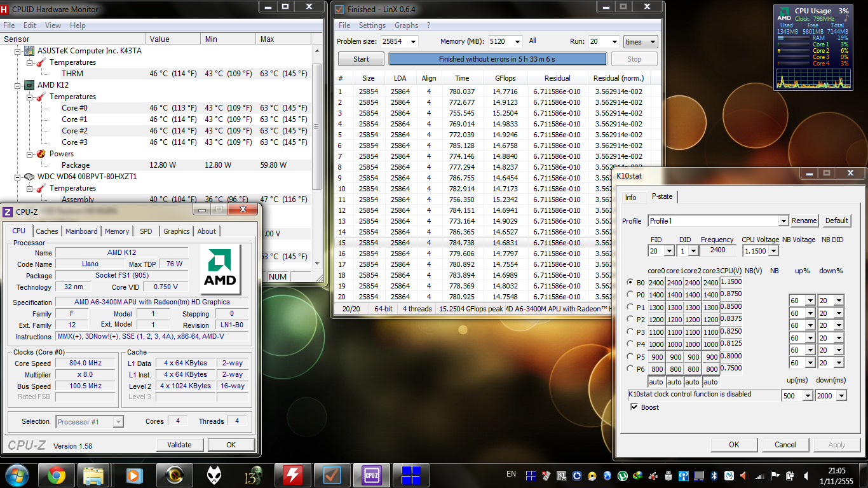Click the red lightning-bolt taskbar icon
Viewport: 868px width, 488px height.
[x=292, y=475]
